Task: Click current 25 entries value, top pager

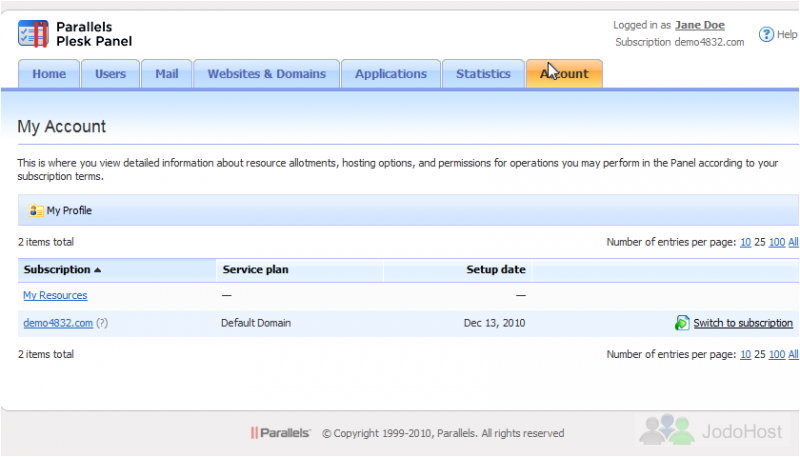Action: click(x=760, y=242)
